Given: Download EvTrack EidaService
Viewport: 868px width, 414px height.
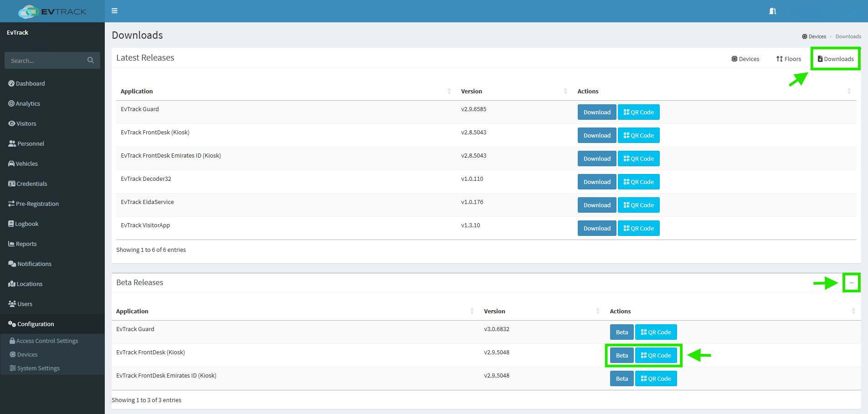Looking at the screenshot, I should (x=597, y=205).
